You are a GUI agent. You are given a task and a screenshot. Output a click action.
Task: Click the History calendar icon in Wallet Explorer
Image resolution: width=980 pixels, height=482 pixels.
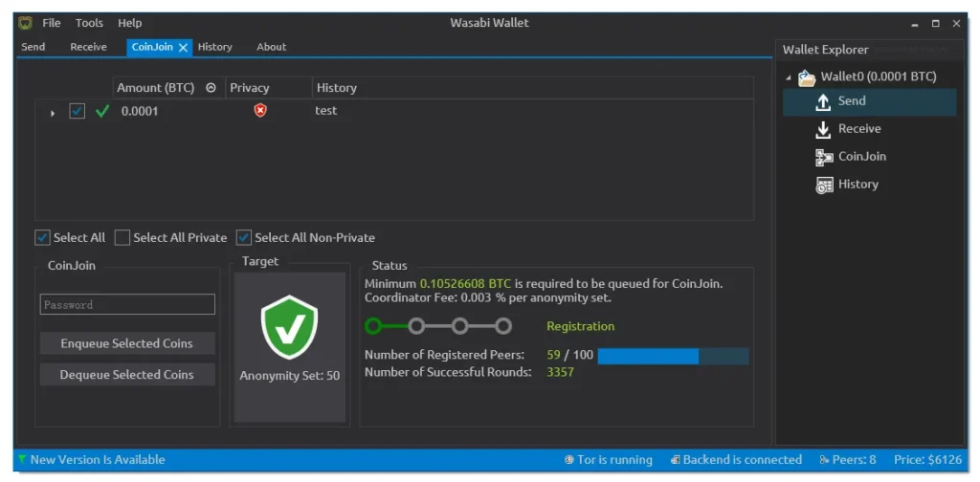(x=823, y=185)
